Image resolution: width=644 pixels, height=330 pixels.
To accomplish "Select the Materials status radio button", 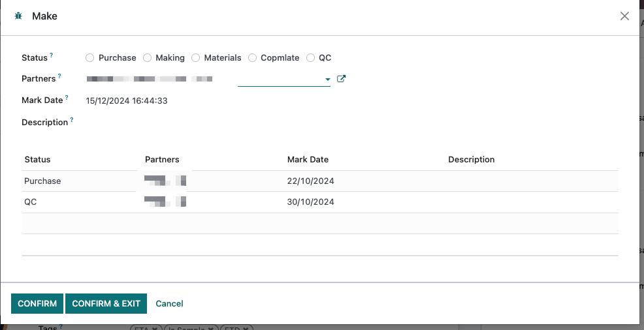I will pyautogui.click(x=195, y=58).
